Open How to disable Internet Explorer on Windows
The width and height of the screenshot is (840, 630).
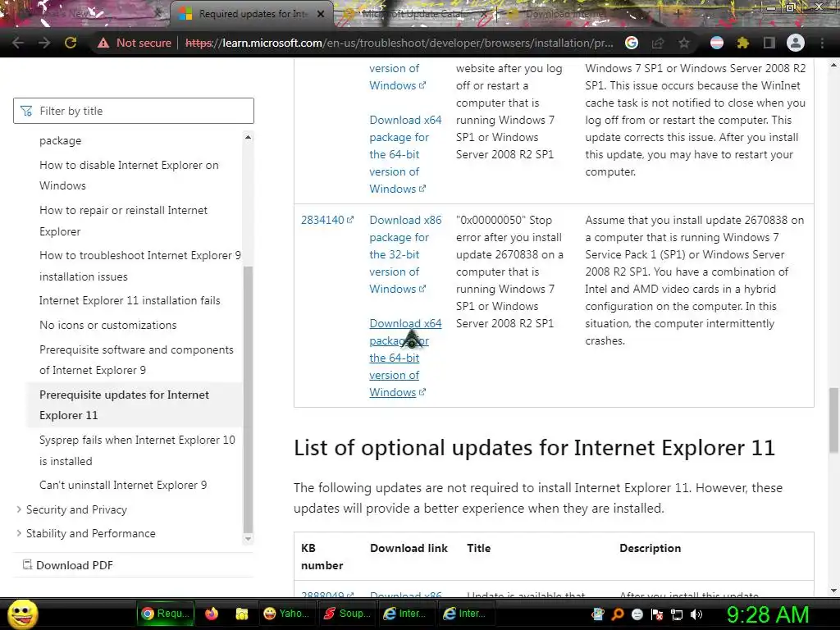[129, 176]
